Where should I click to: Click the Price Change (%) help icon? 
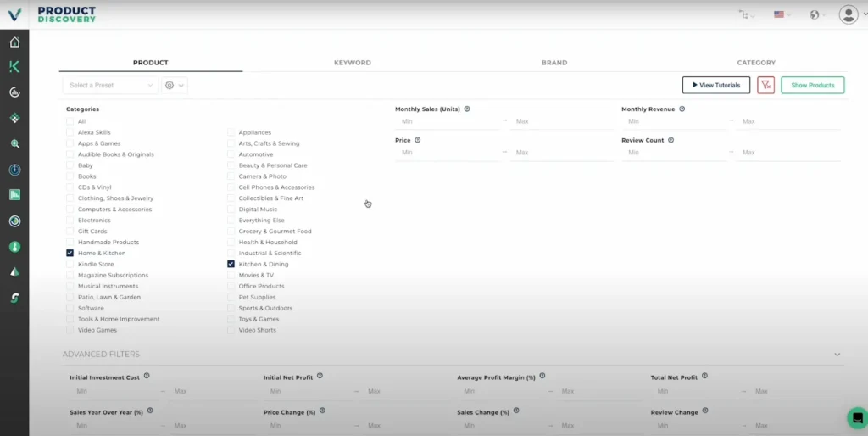click(x=322, y=411)
